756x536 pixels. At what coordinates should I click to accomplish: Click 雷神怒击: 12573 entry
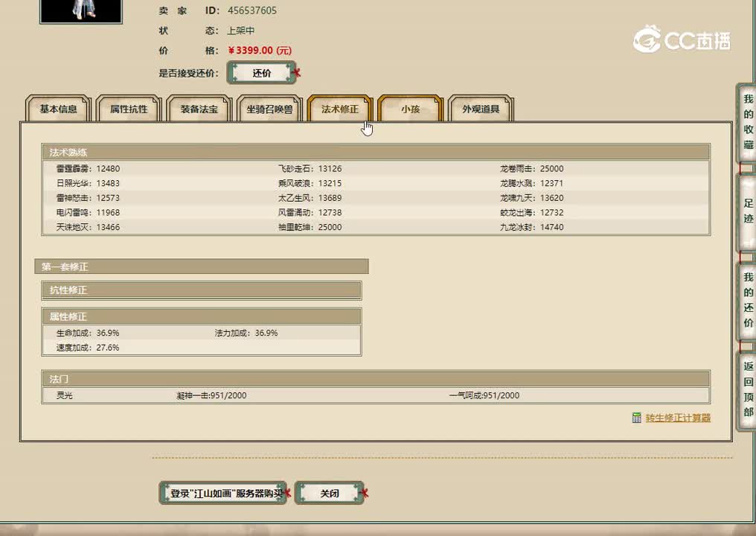(x=88, y=198)
